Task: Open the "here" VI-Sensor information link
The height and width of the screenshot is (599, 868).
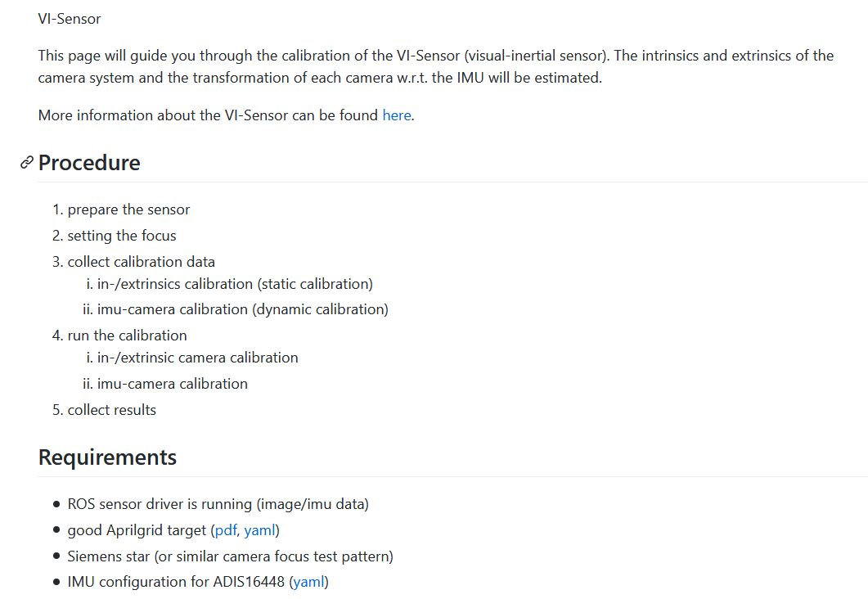Action: point(397,115)
